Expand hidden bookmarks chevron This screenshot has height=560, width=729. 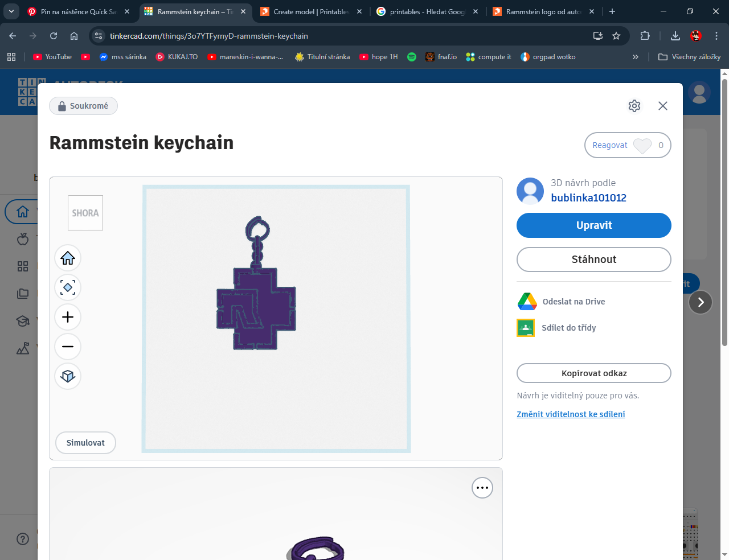point(636,57)
